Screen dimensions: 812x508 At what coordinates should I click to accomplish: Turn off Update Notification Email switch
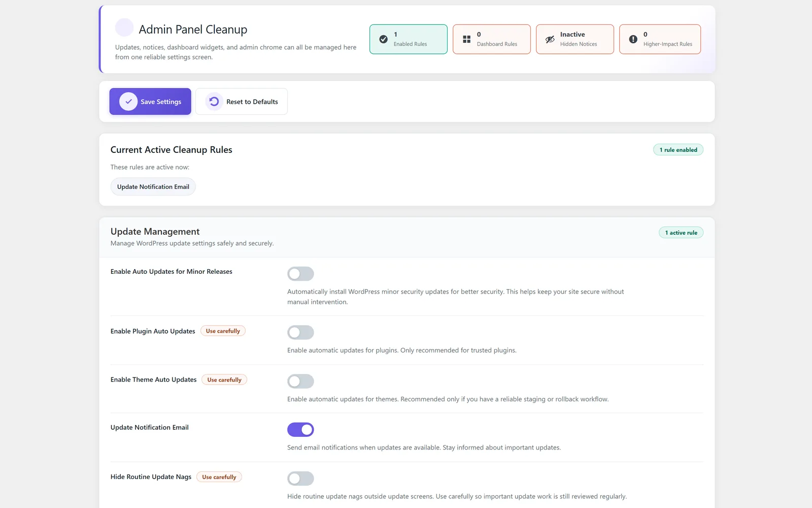(x=300, y=430)
